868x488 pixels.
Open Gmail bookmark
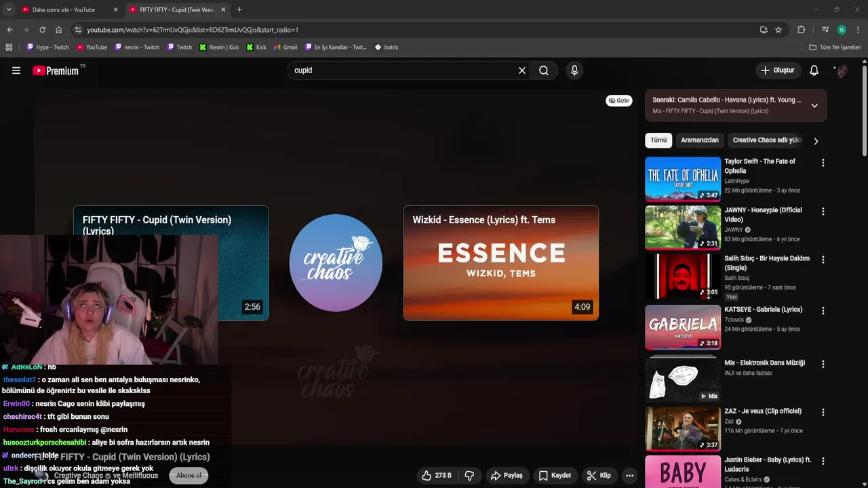pos(285,47)
